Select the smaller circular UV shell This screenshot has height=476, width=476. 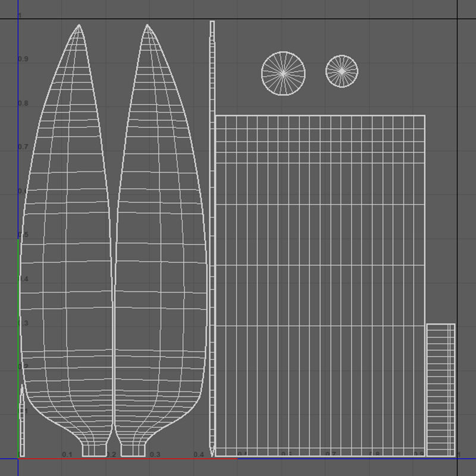(342, 71)
